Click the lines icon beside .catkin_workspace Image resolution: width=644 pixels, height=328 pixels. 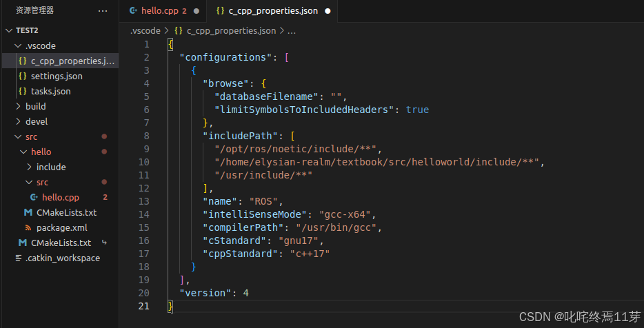click(18, 258)
